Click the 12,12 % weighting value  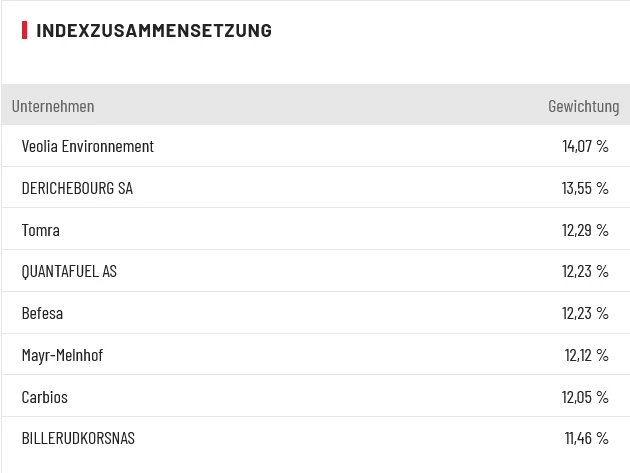586,355
